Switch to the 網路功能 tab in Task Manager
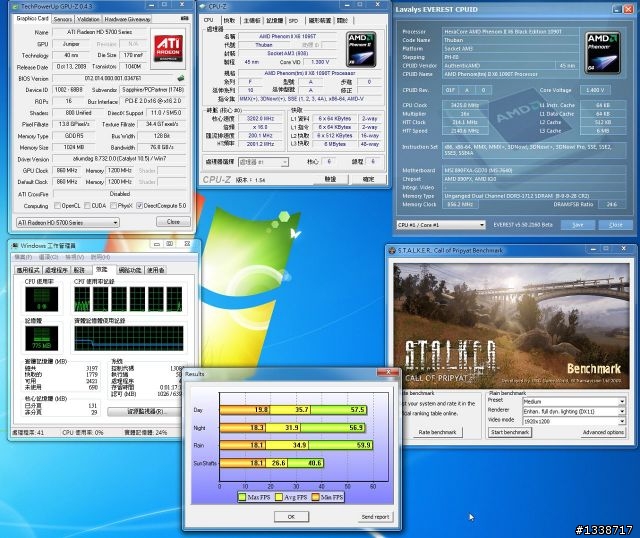The height and width of the screenshot is (538, 640). (x=130, y=270)
